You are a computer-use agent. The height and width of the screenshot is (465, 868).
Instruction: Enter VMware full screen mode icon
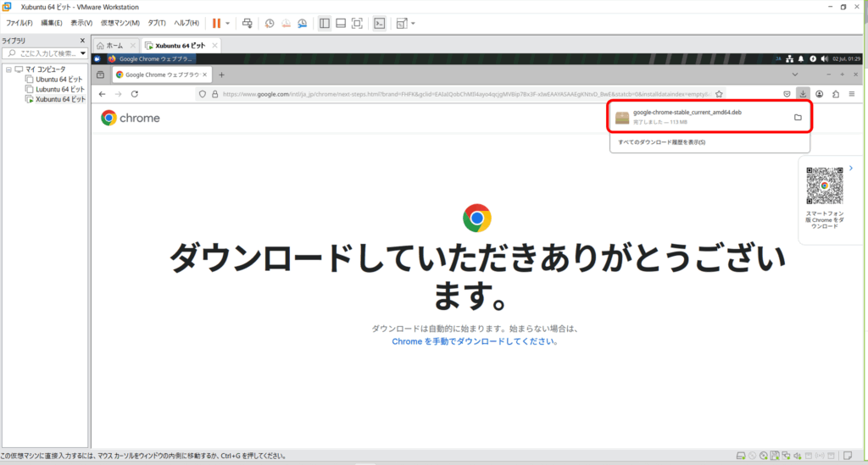(x=357, y=23)
